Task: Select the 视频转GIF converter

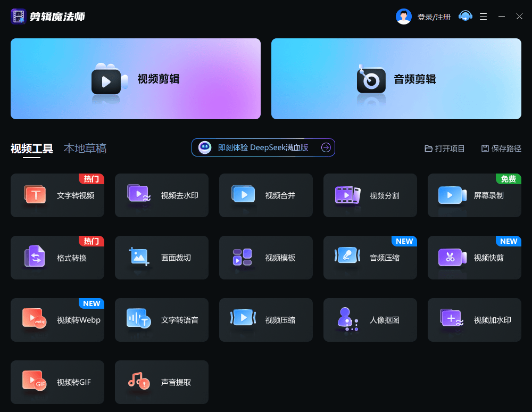Action: tap(57, 382)
